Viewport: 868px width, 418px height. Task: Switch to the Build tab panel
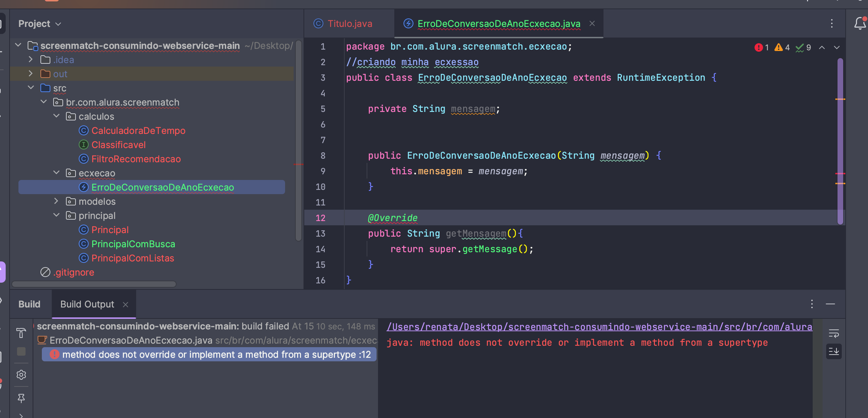pyautogui.click(x=30, y=304)
